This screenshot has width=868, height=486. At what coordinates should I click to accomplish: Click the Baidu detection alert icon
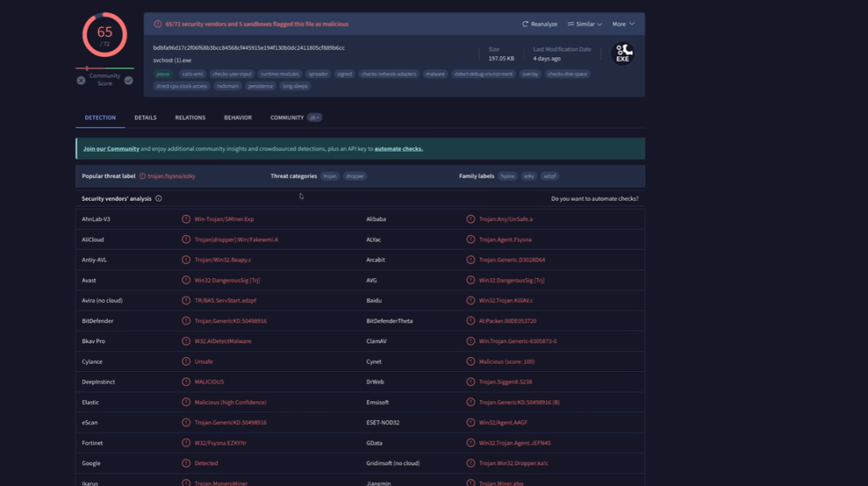[x=470, y=300]
